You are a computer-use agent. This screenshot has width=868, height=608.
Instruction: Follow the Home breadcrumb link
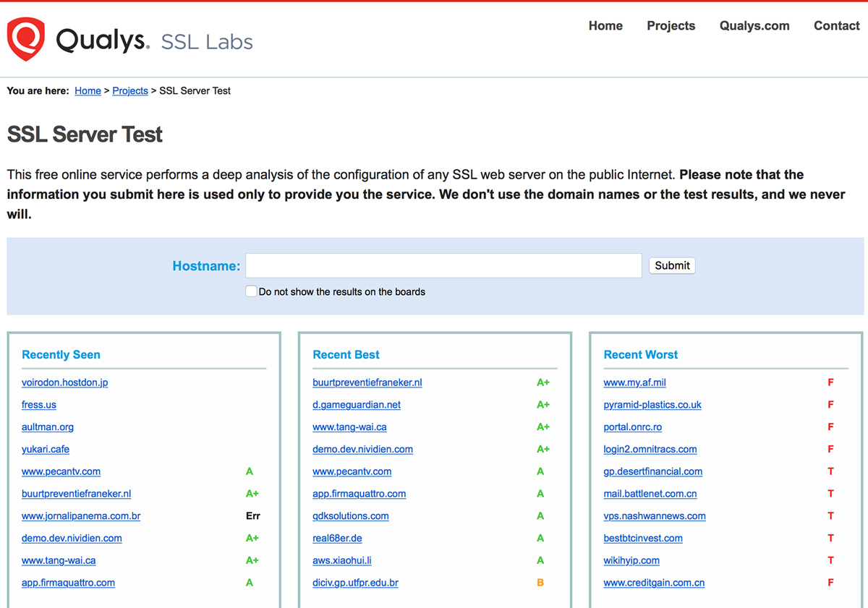click(x=88, y=91)
